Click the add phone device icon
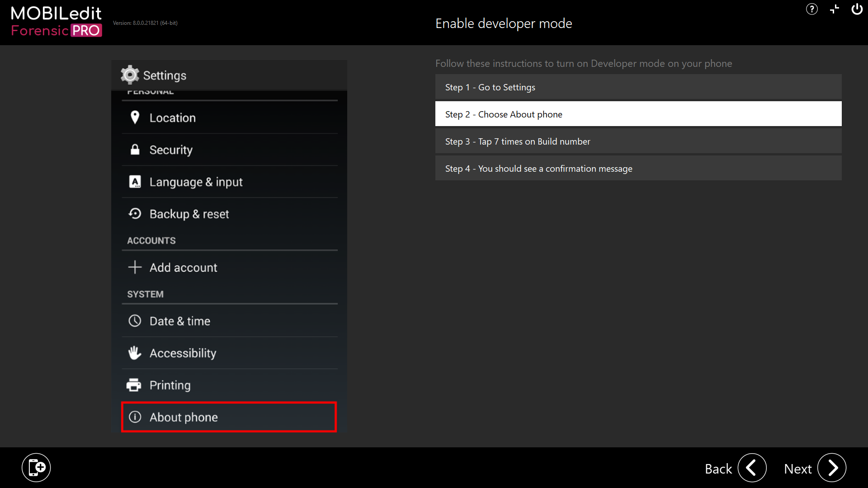This screenshot has height=488, width=868. (x=36, y=468)
